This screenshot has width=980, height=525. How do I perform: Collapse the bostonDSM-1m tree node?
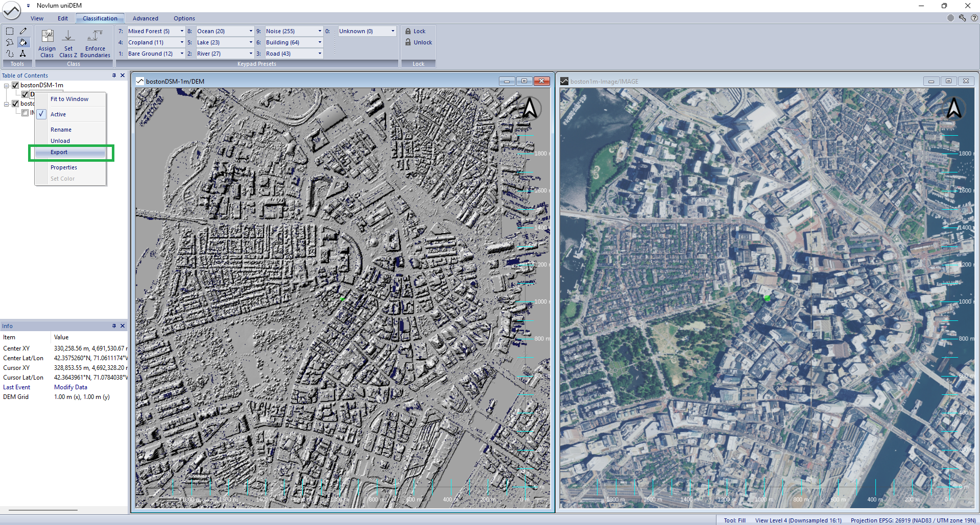coord(6,86)
